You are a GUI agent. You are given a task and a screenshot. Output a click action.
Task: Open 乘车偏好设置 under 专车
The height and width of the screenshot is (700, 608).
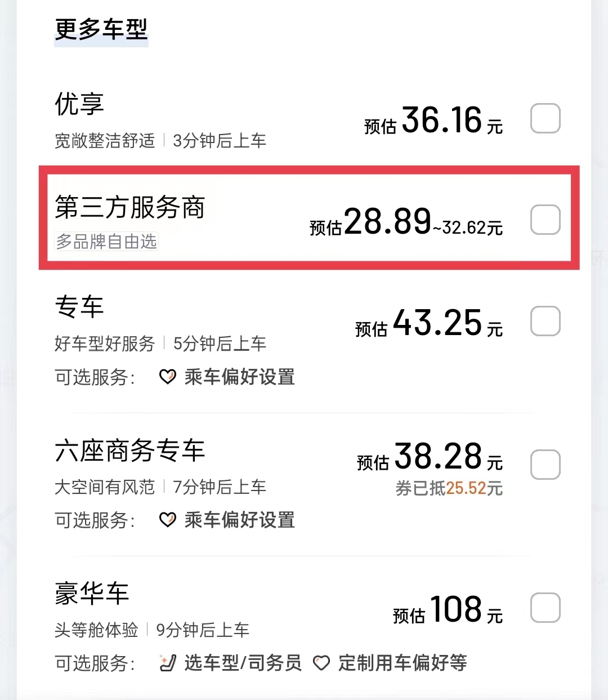tap(239, 377)
